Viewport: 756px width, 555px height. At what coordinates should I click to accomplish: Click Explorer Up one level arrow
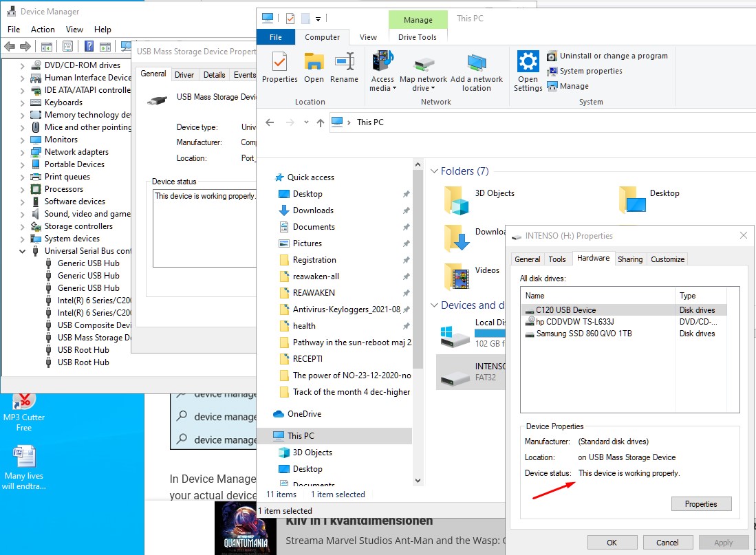(x=320, y=122)
